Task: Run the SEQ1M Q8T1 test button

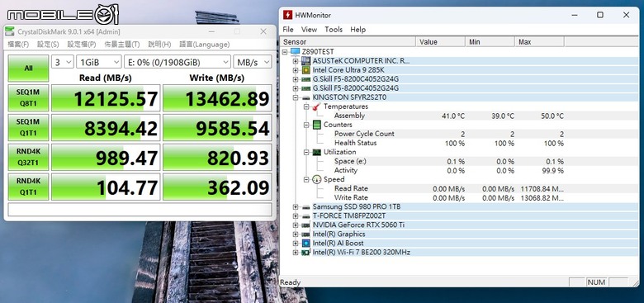Action: coord(28,98)
